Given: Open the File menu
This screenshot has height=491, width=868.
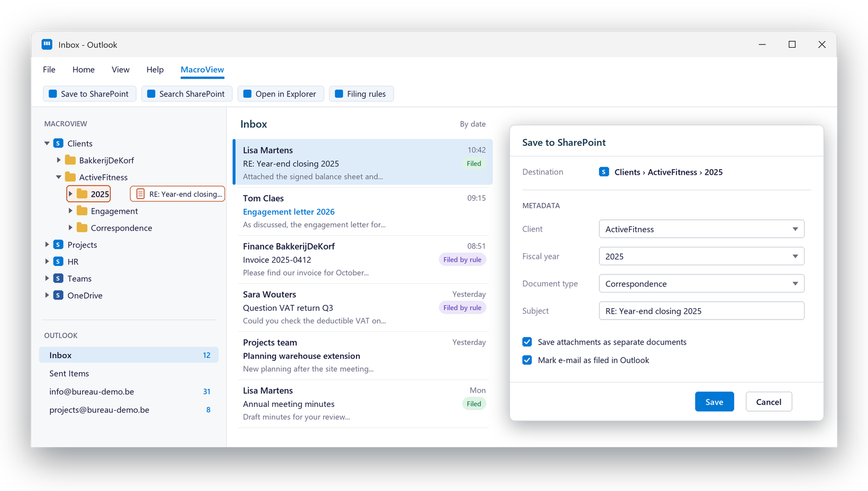Looking at the screenshot, I should tap(49, 69).
